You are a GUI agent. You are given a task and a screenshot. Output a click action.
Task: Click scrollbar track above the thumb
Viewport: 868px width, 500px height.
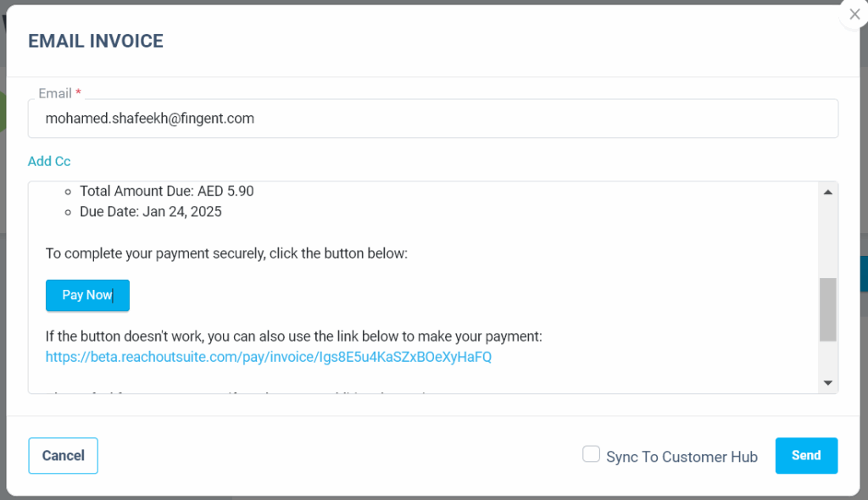[x=828, y=237]
